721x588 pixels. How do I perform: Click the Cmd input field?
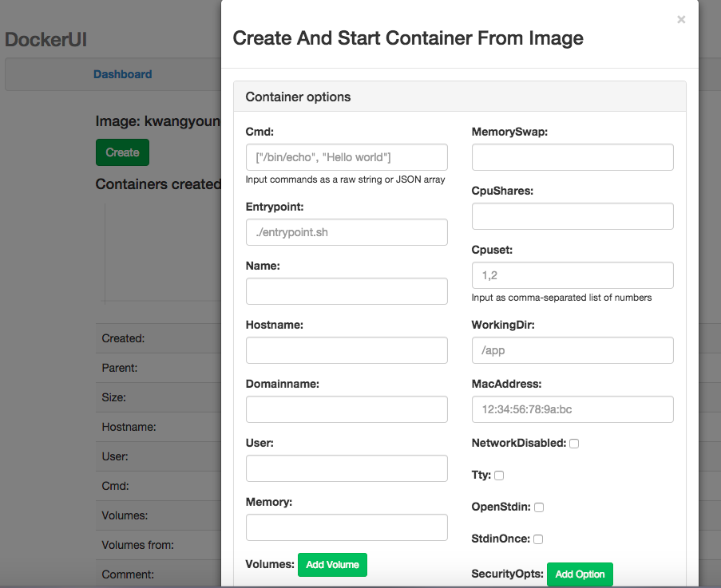347,157
